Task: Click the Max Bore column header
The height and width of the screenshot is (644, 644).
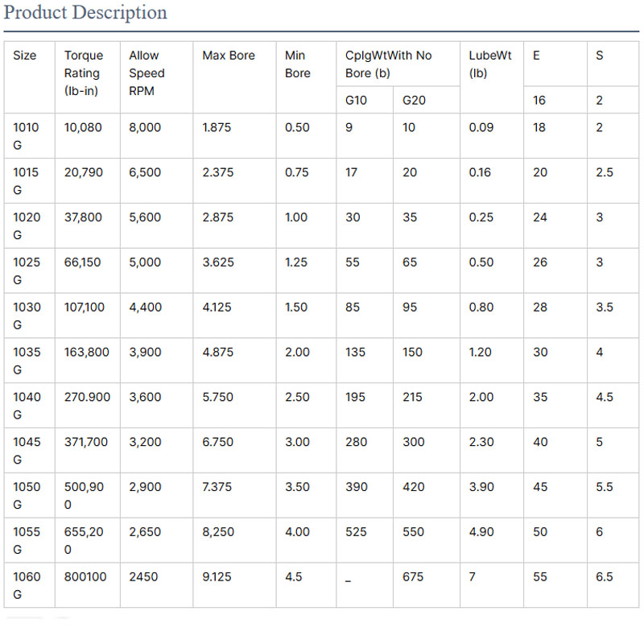Action: point(229,56)
